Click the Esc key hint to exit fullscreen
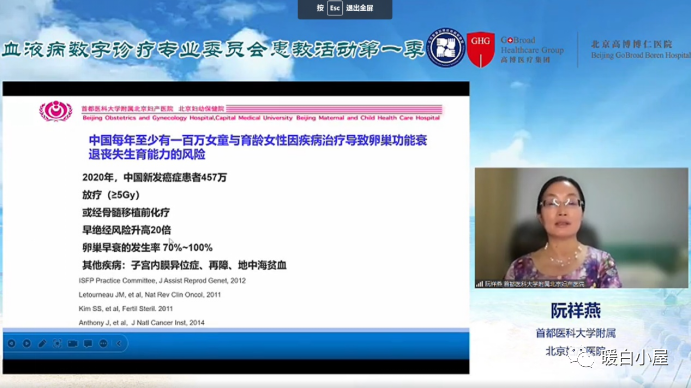 coord(335,8)
